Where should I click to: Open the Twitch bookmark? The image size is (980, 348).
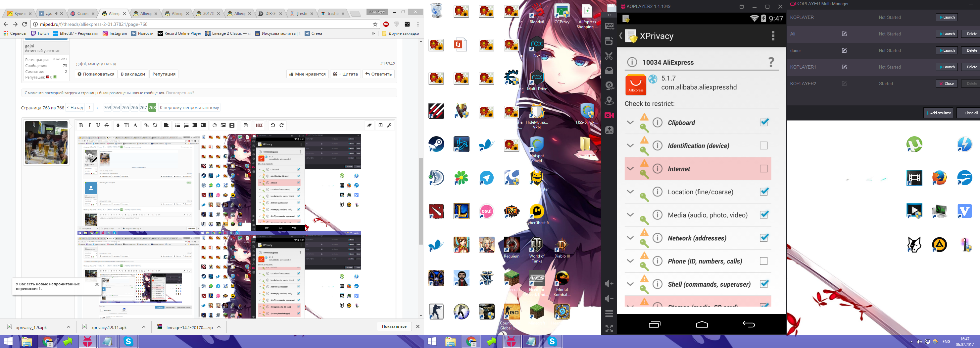click(40, 33)
